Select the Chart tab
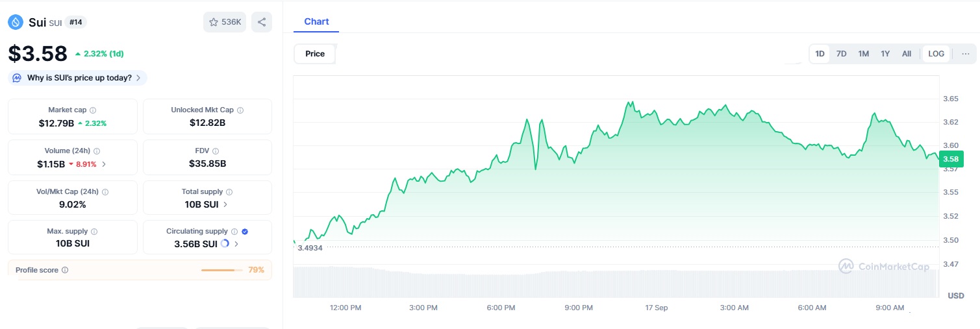Image resolution: width=980 pixels, height=329 pixels. tap(316, 21)
